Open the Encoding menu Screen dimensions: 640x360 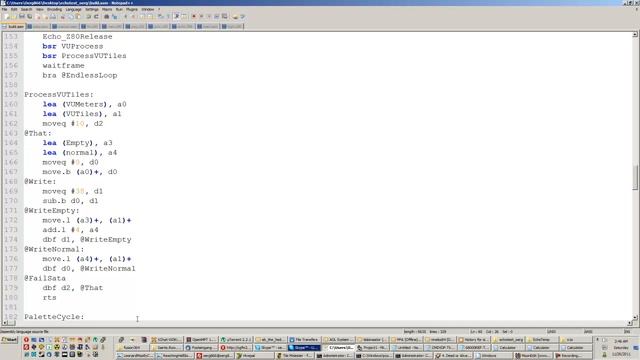click(x=54, y=9)
